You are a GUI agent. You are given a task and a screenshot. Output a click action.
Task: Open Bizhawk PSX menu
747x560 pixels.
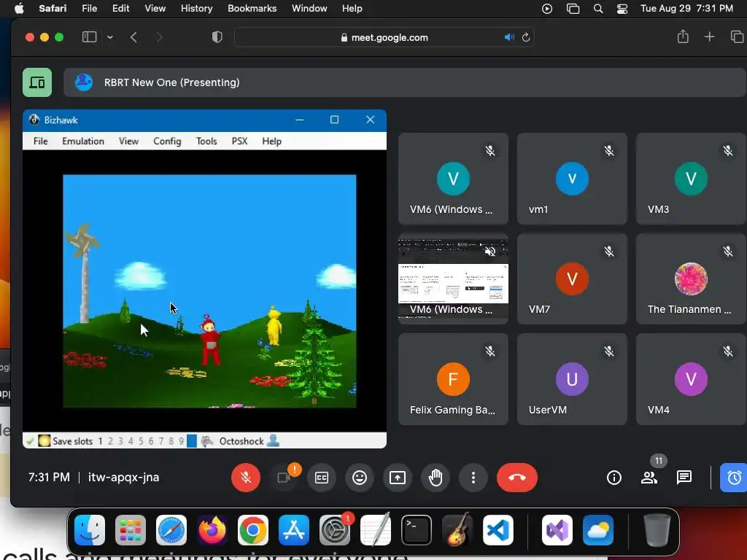coord(239,141)
